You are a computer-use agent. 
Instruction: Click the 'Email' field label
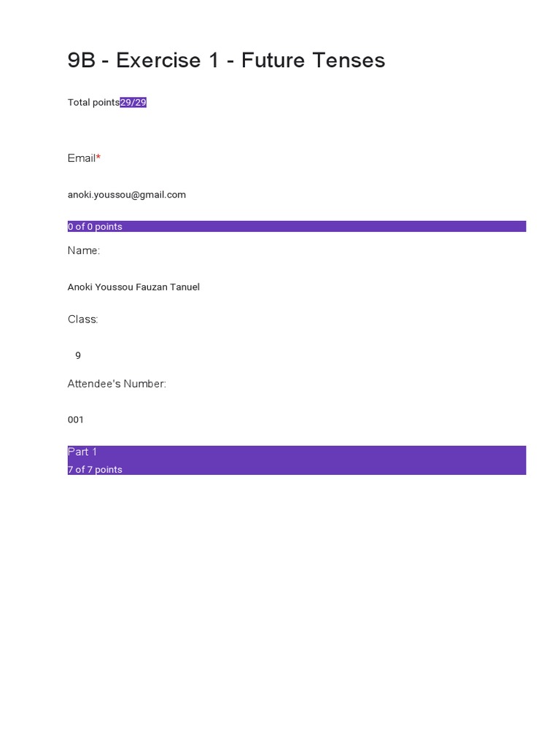(x=81, y=158)
